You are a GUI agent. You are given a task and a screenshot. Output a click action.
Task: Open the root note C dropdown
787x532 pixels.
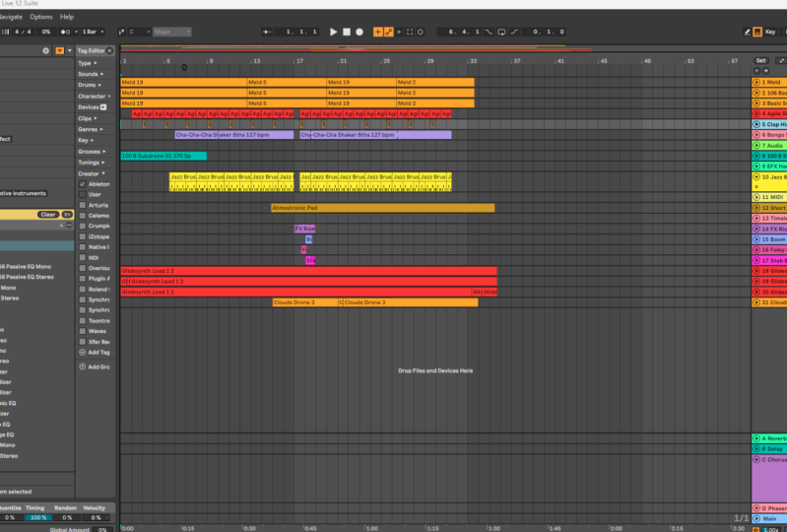pos(140,32)
